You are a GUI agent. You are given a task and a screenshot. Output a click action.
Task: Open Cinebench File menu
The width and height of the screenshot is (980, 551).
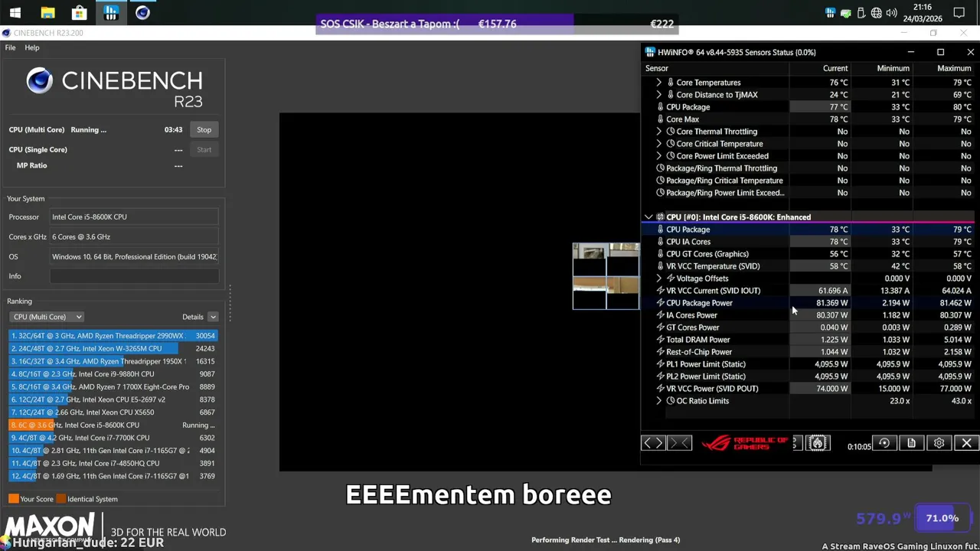tap(10, 47)
